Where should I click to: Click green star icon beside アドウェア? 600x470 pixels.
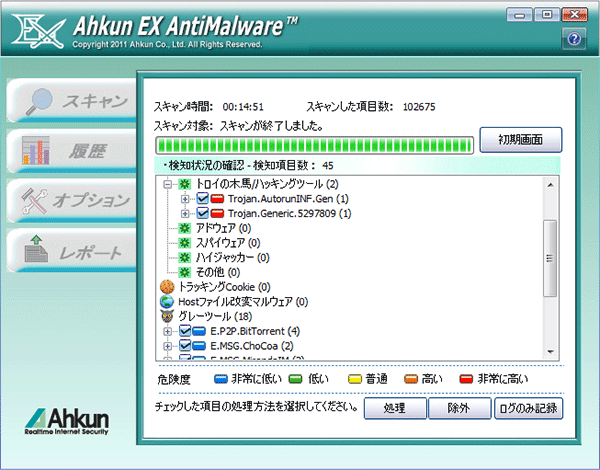(184, 228)
